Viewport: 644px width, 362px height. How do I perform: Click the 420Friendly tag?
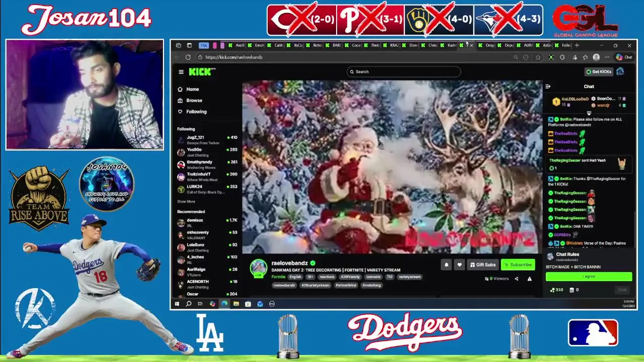pos(350,277)
